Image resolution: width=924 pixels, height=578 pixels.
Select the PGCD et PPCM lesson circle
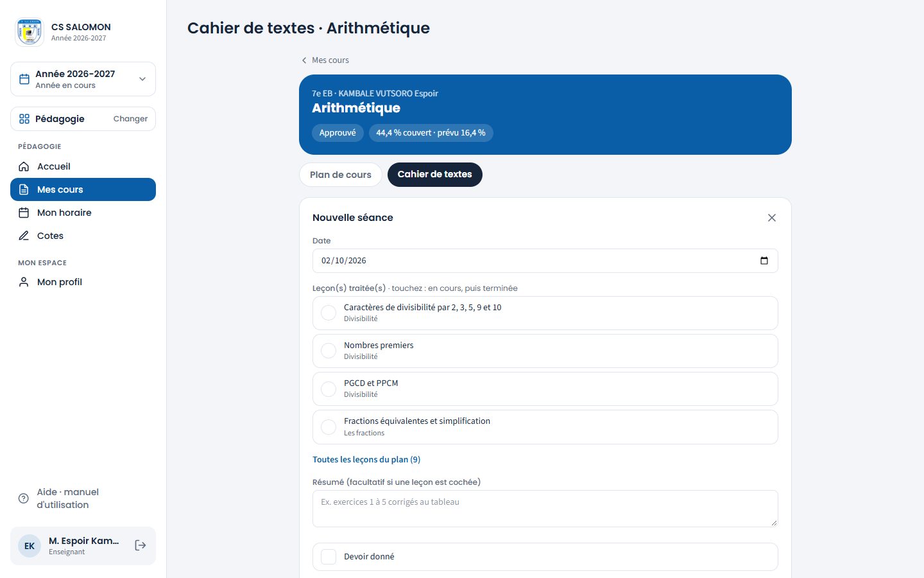click(329, 389)
